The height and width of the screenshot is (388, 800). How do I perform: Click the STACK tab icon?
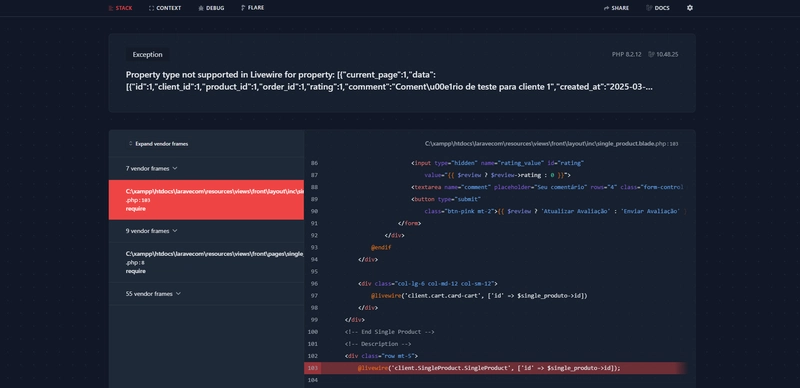[x=111, y=8]
